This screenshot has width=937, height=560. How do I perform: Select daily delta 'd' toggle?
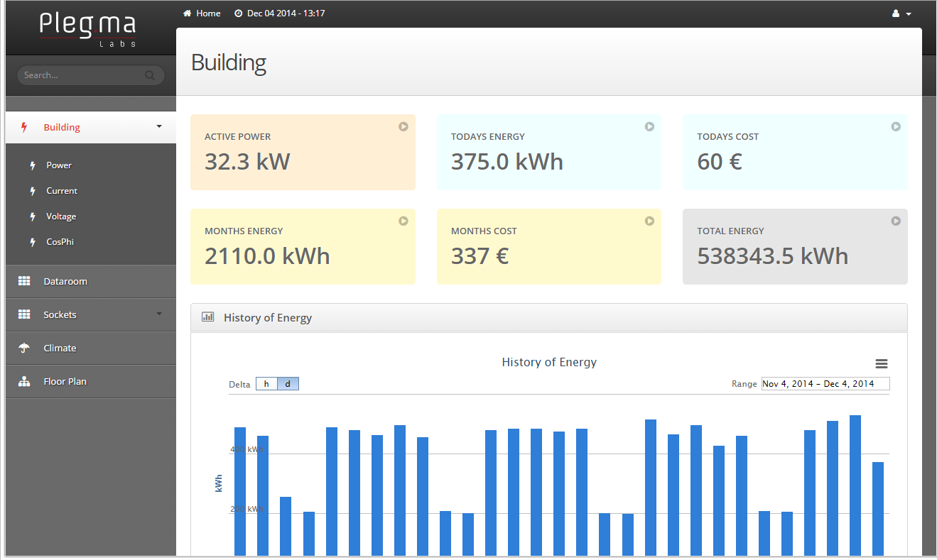click(288, 384)
